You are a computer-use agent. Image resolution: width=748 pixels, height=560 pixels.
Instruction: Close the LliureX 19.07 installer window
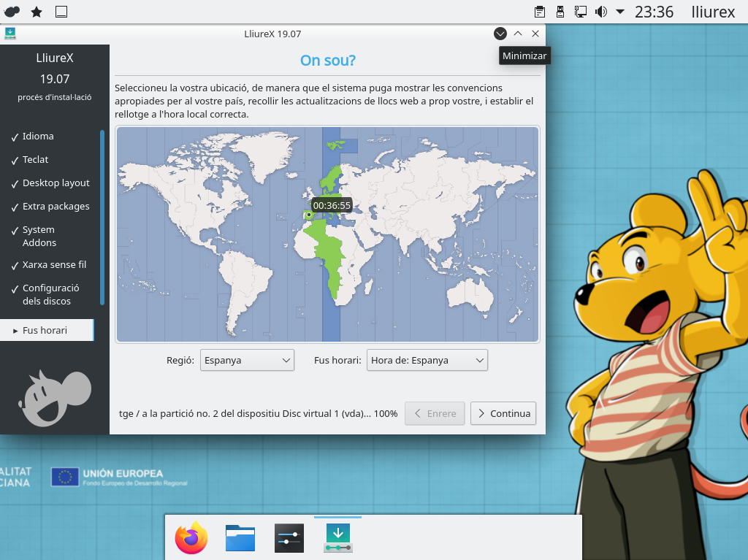point(535,34)
